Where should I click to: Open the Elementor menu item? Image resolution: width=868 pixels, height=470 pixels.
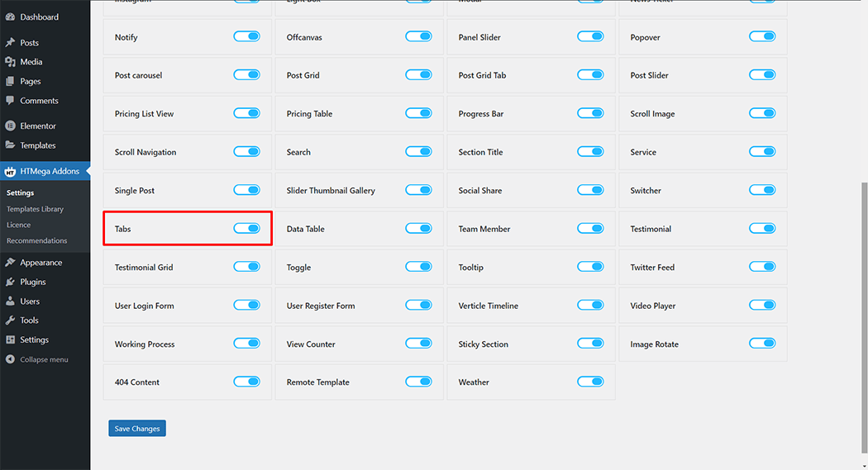(38, 126)
